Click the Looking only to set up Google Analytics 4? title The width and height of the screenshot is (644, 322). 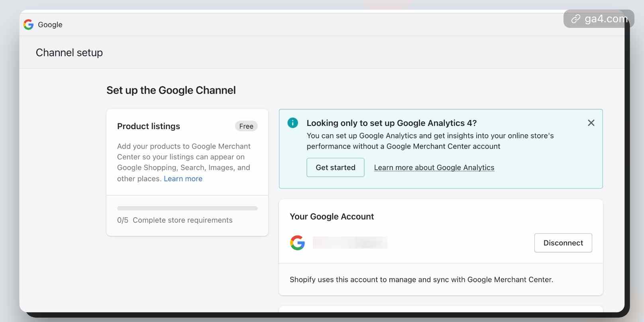click(391, 123)
